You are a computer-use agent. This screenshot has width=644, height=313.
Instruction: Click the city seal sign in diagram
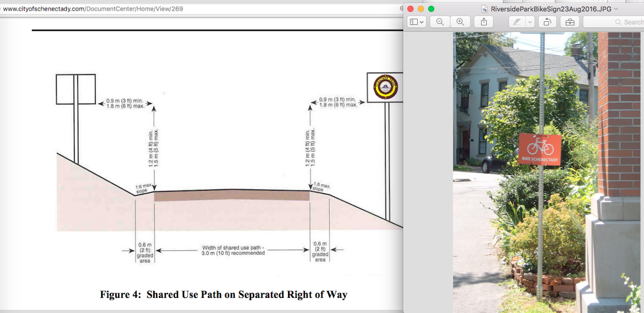coord(386,87)
